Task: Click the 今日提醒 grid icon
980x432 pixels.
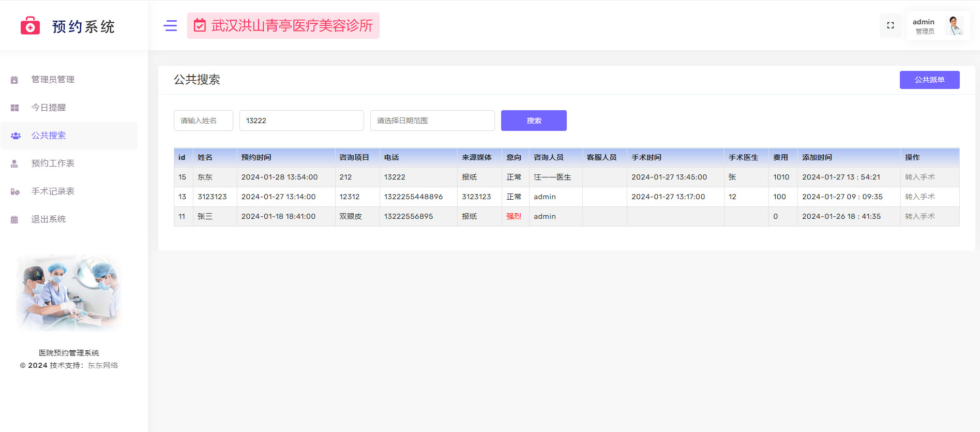Action: [14, 108]
